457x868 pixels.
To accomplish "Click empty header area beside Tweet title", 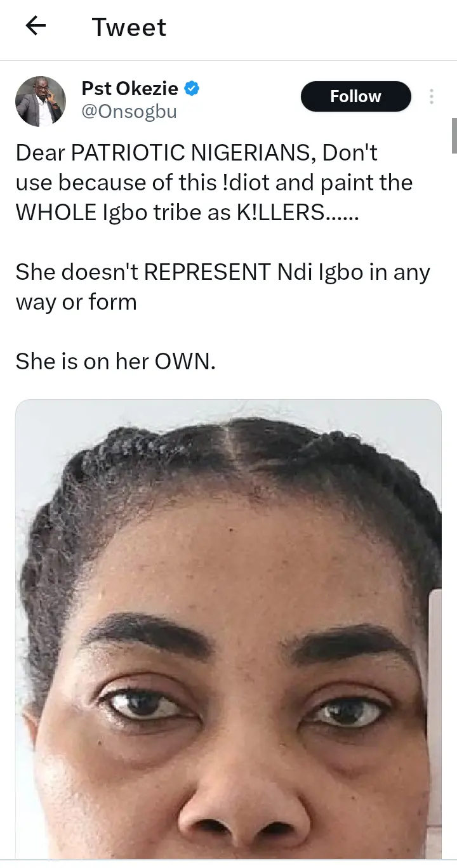I will (x=311, y=27).
